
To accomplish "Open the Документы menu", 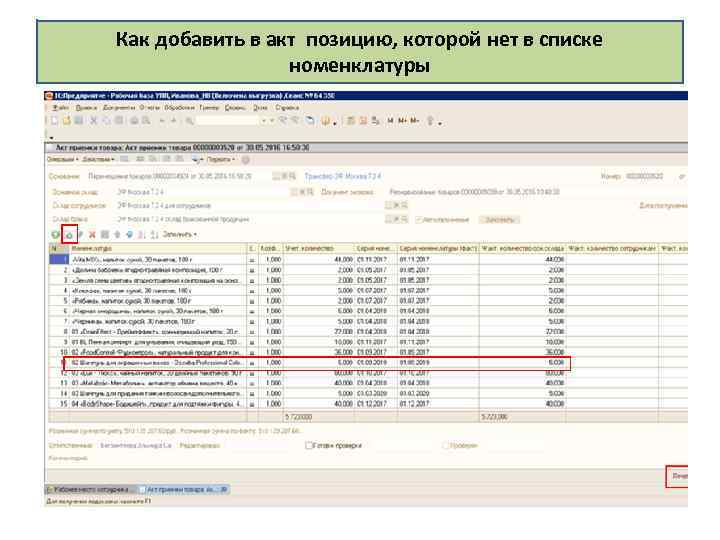I will tap(119, 108).
